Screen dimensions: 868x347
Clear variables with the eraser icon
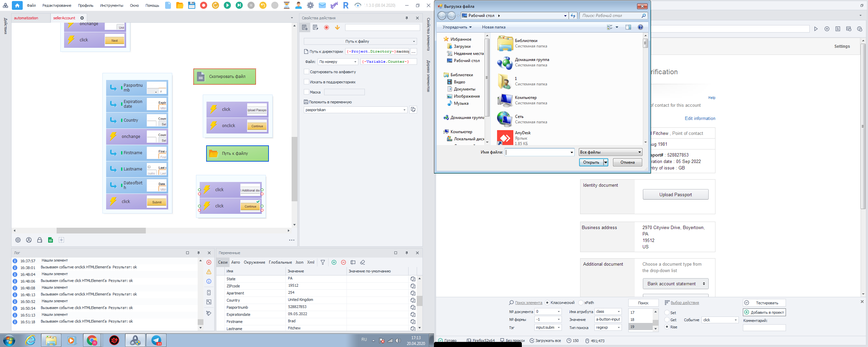point(362,262)
